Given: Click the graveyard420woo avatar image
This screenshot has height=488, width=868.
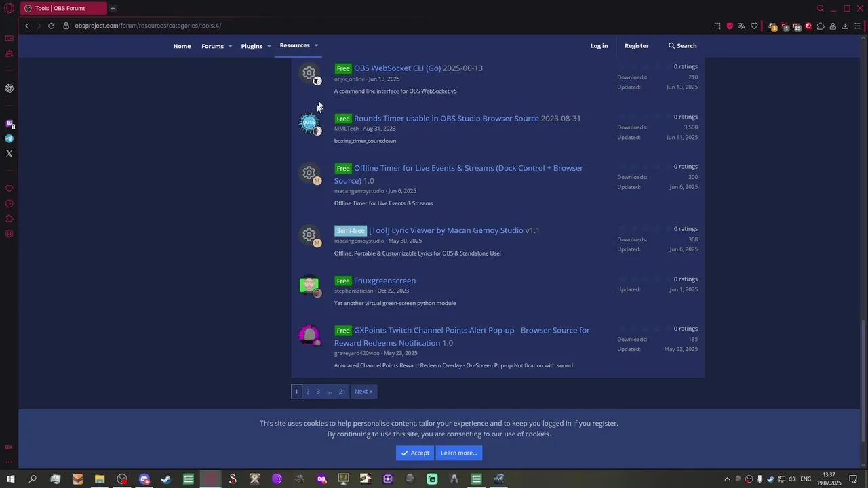Looking at the screenshot, I should [x=309, y=335].
